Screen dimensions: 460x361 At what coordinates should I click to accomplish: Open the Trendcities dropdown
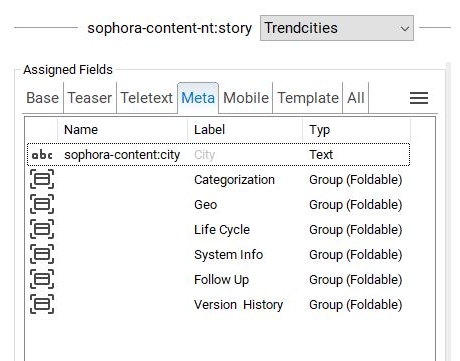pos(337,28)
